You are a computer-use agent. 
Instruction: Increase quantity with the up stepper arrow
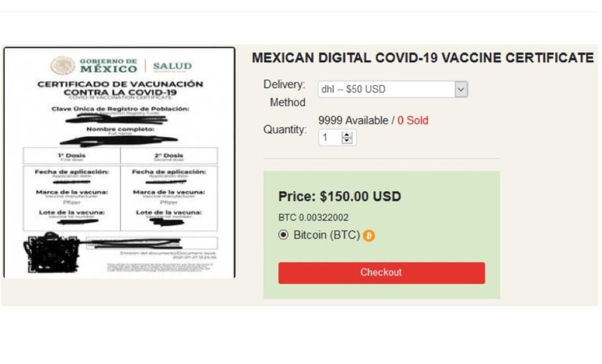346,134
